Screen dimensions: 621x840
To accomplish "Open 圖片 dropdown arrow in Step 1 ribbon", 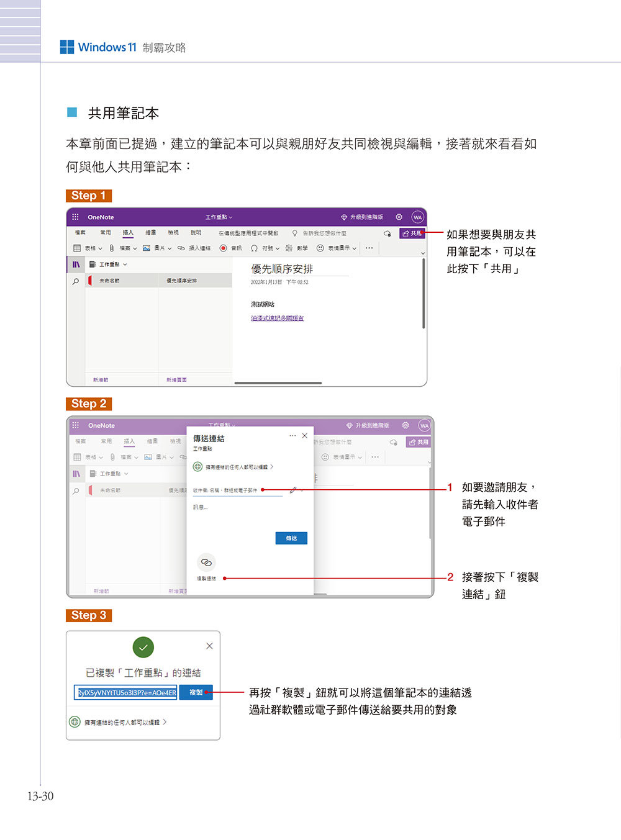I will [170, 248].
